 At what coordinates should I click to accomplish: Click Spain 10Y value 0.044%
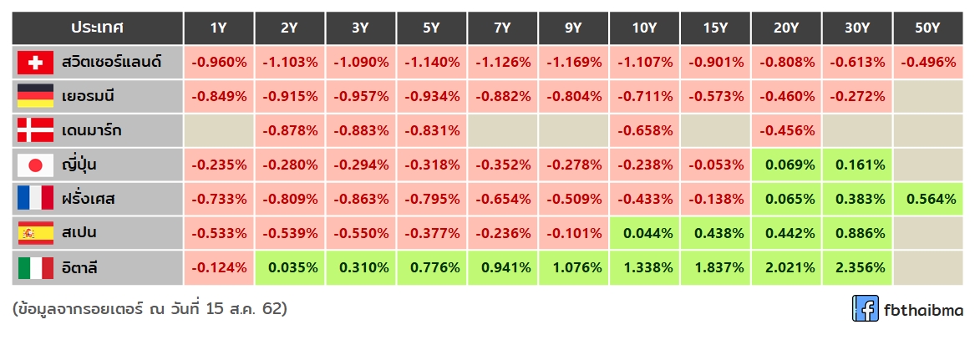pyautogui.click(x=644, y=233)
